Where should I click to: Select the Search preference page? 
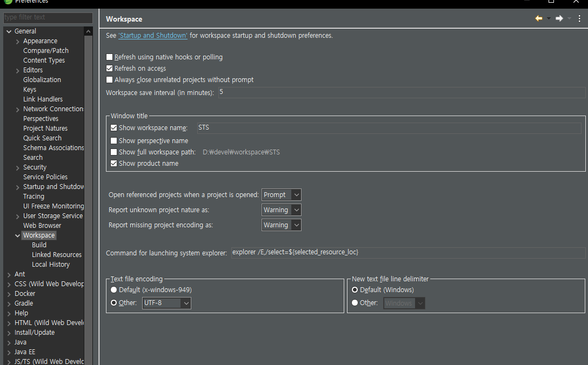coord(33,158)
